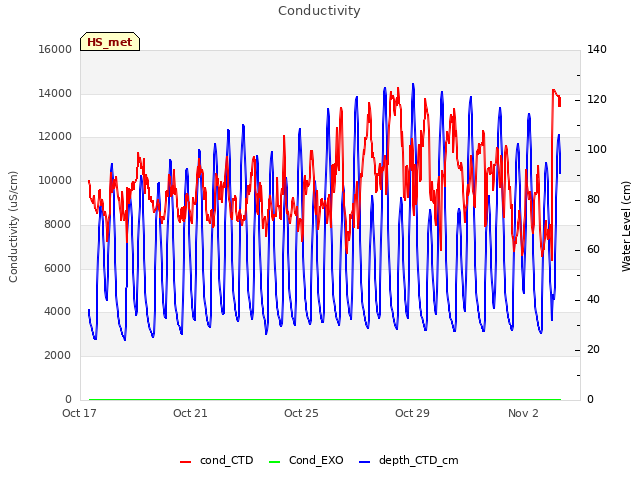This screenshot has width=640, height=480.
Task: Click the green Cond_EXO legend swatch
Action: point(275,462)
